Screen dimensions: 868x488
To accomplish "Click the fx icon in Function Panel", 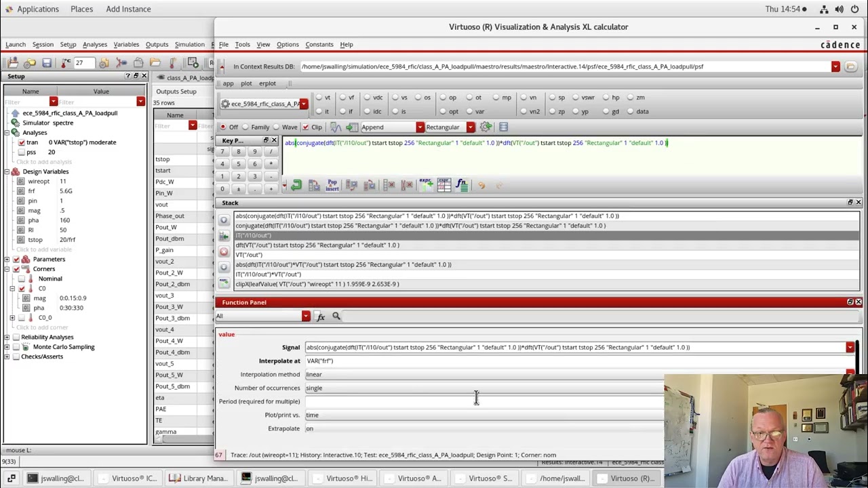I will [321, 317].
